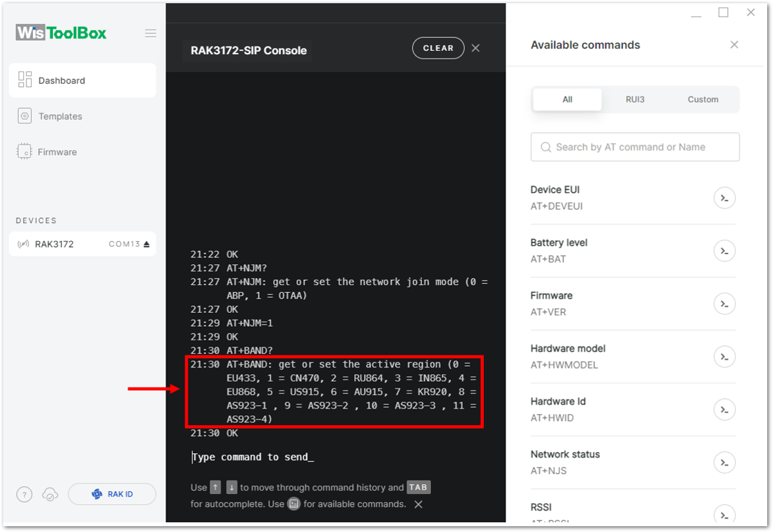
Task: Maximize the WisToolBox window
Action: [723, 12]
